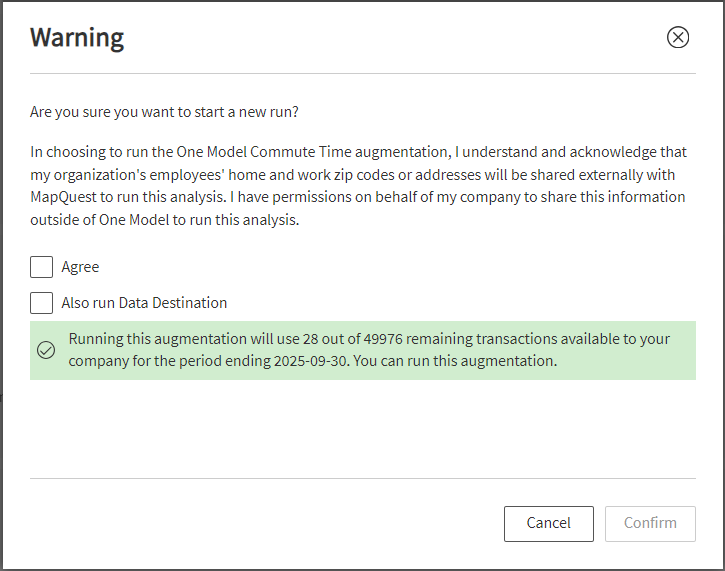
Task: Click 'You can run this augmentation' sentence
Action: 455,361
